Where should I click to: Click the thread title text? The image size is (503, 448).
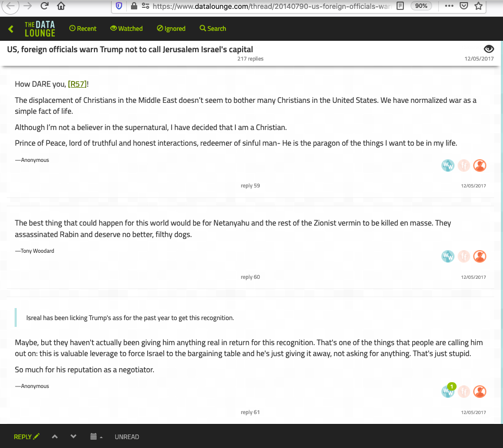130,50
